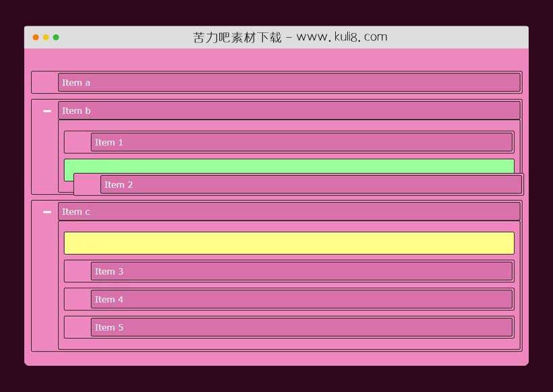Image resolution: width=553 pixels, height=392 pixels.
Task: Click the orange window dot in title bar
Action: 36,37
